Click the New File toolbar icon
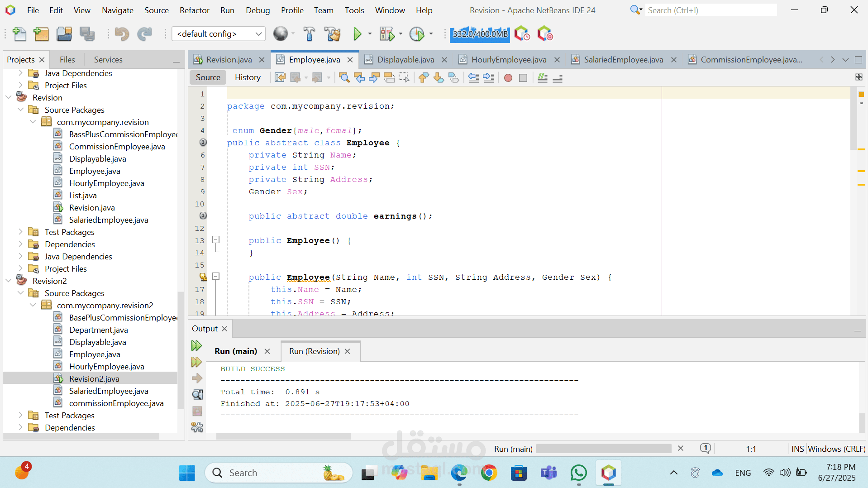The image size is (868, 488). click(19, 34)
